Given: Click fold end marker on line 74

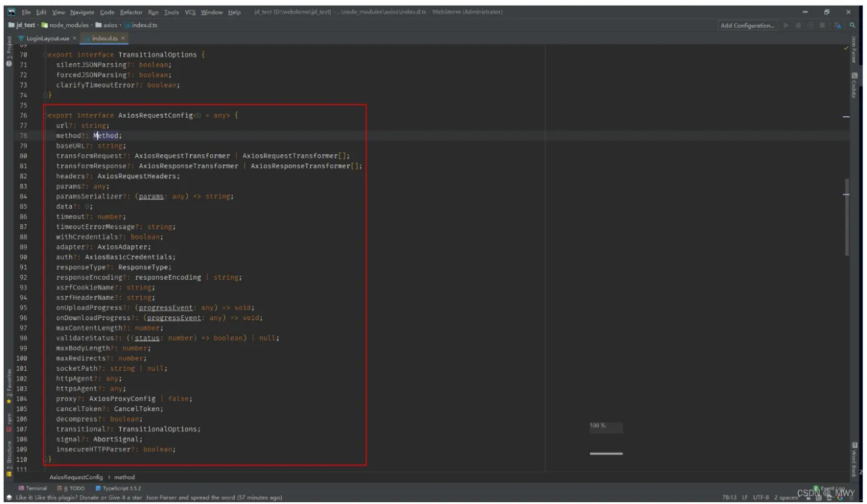Looking at the screenshot, I should tap(45, 95).
